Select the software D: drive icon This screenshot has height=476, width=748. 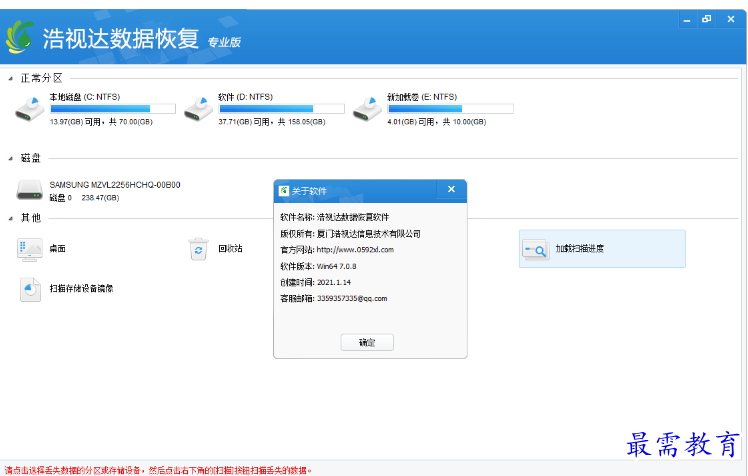pos(198,109)
